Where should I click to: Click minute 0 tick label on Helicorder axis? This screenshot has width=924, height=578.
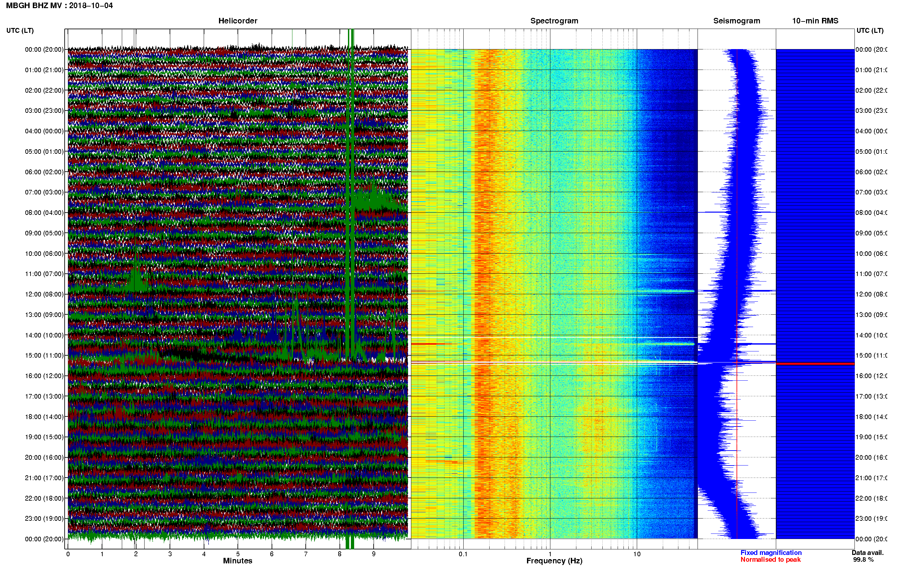pos(68,554)
